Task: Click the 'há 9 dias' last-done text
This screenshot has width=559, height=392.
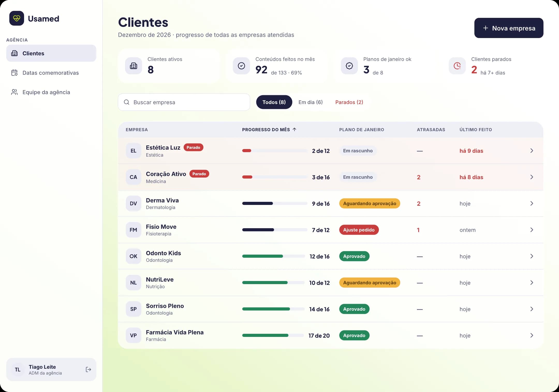Action: pyautogui.click(x=471, y=151)
